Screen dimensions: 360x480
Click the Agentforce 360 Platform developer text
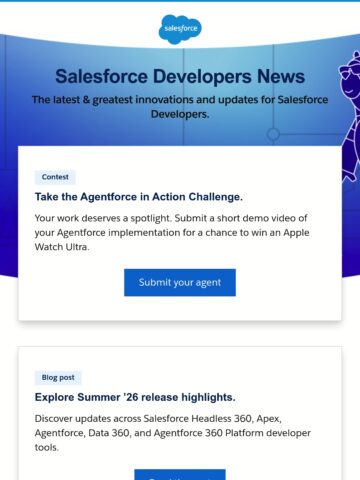pyautogui.click(x=232, y=433)
